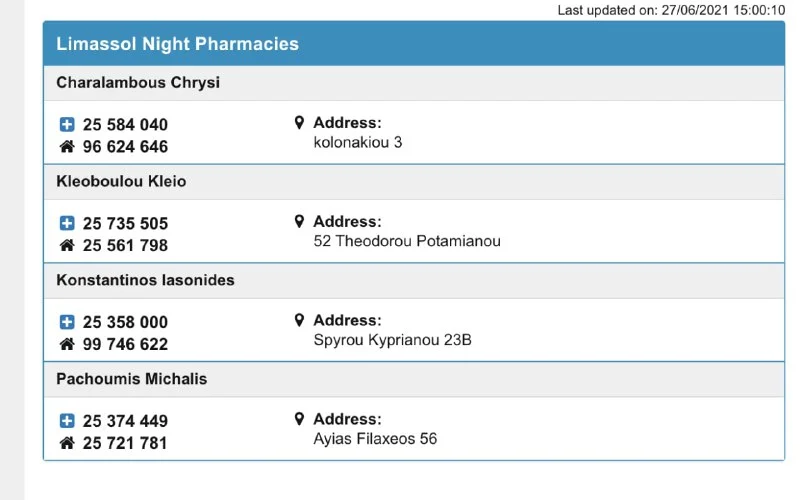The height and width of the screenshot is (500, 800).
Task: Select the Konstantinos Iasonides pharmacy heading
Action: click(x=145, y=281)
